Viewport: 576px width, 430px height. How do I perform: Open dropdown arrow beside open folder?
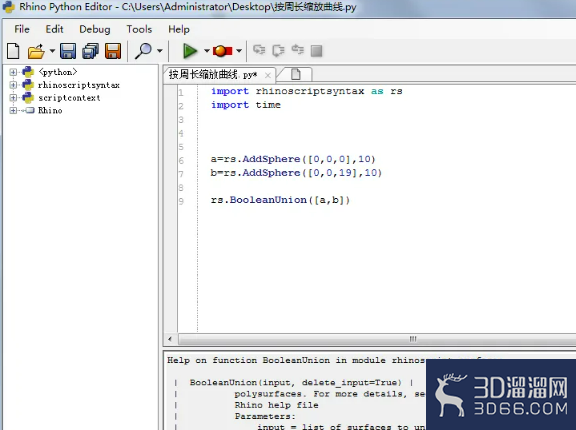(52, 51)
